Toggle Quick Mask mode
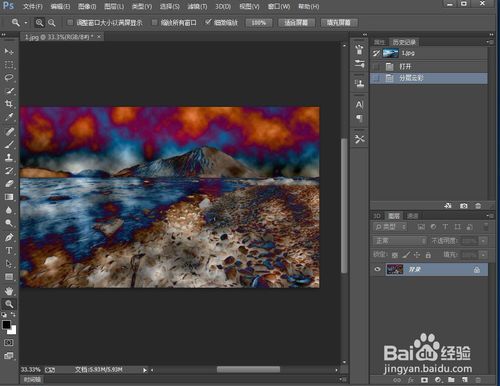 [9, 343]
